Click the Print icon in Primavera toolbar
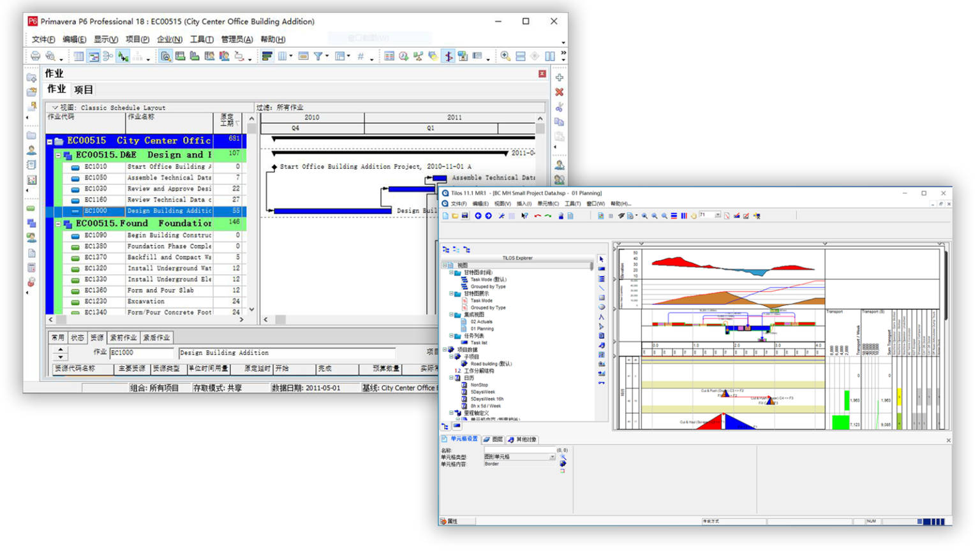 pos(36,57)
